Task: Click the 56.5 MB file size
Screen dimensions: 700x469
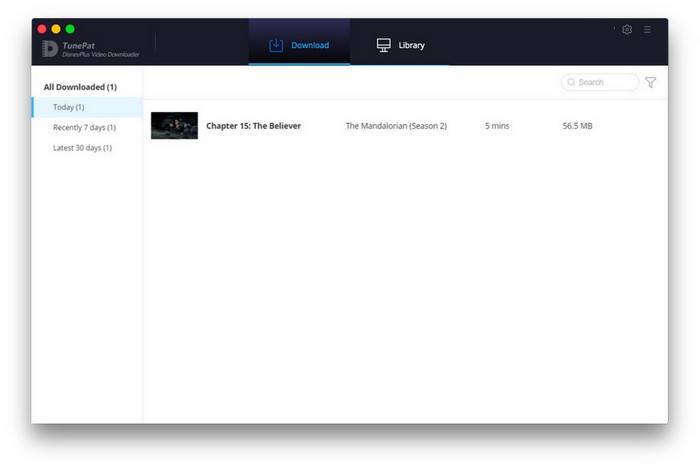Action: (577, 126)
